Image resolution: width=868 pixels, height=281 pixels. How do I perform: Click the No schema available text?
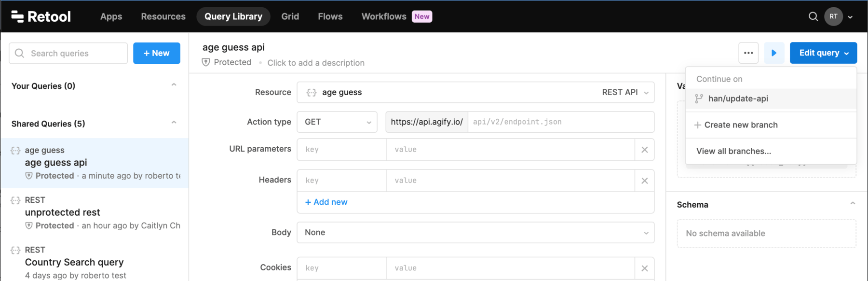pos(725,234)
